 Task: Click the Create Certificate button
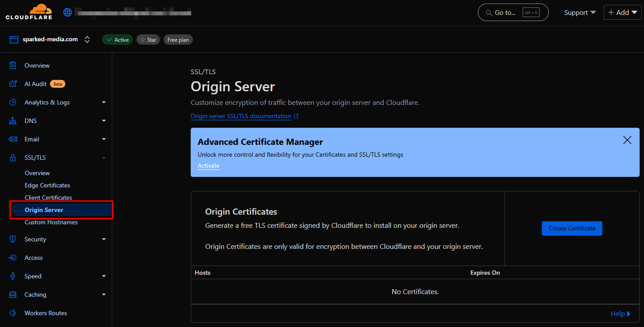point(572,228)
